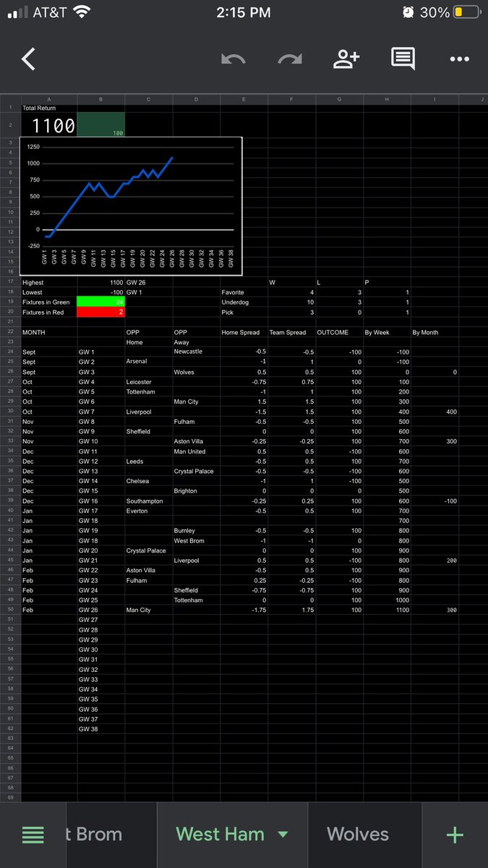Image resolution: width=488 pixels, height=868 pixels.
Task: Select the 'Brighton' opponent cell
Action: click(x=196, y=491)
